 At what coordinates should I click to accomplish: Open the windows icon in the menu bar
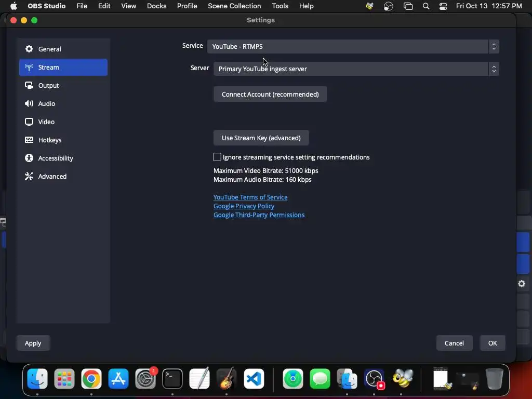point(408,6)
